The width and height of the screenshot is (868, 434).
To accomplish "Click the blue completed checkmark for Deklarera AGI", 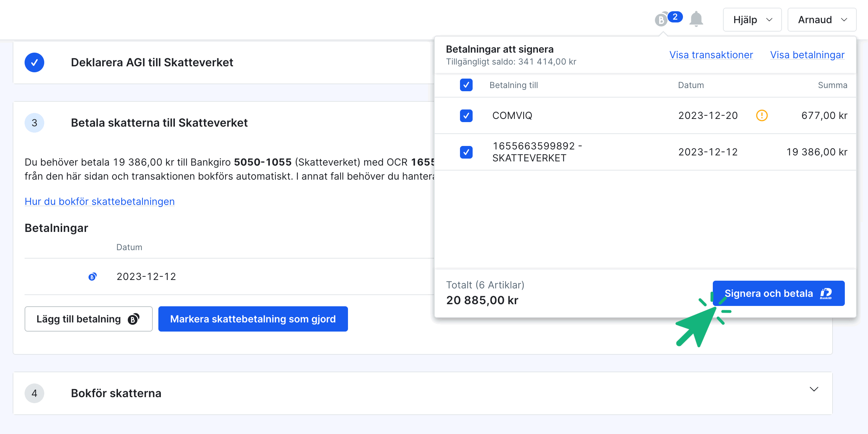I will click(x=34, y=62).
